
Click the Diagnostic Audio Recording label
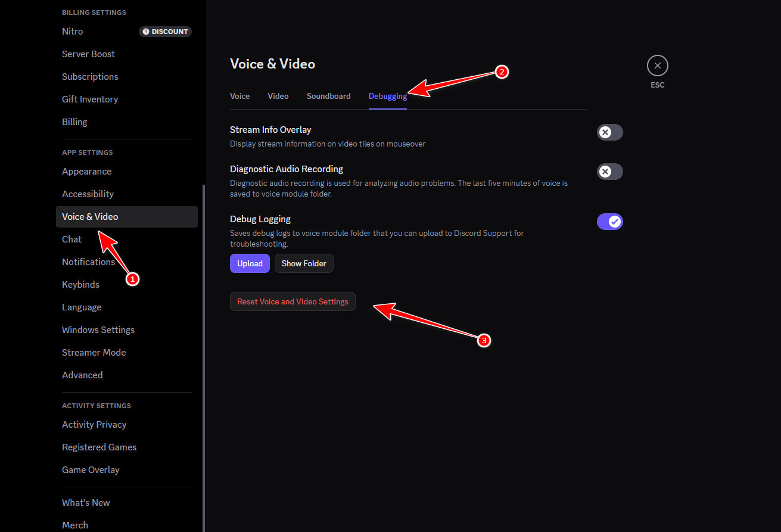point(287,169)
